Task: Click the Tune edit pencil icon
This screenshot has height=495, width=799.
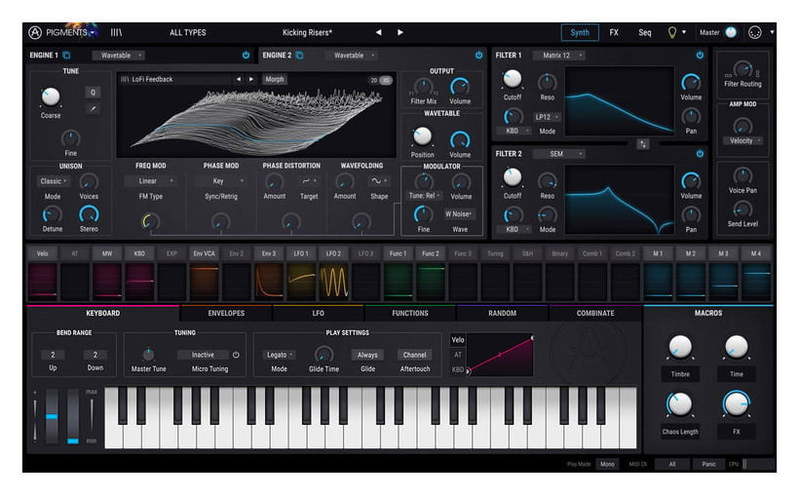Action: [93, 109]
